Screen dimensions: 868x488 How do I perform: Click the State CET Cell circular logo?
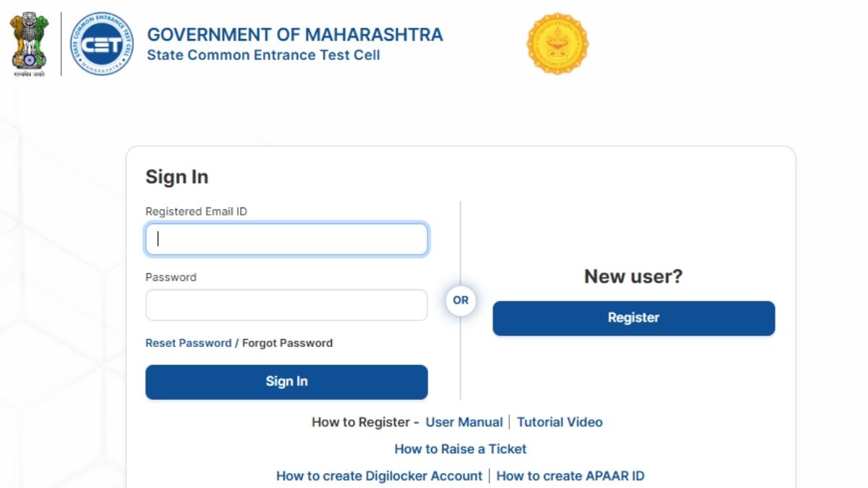point(102,44)
